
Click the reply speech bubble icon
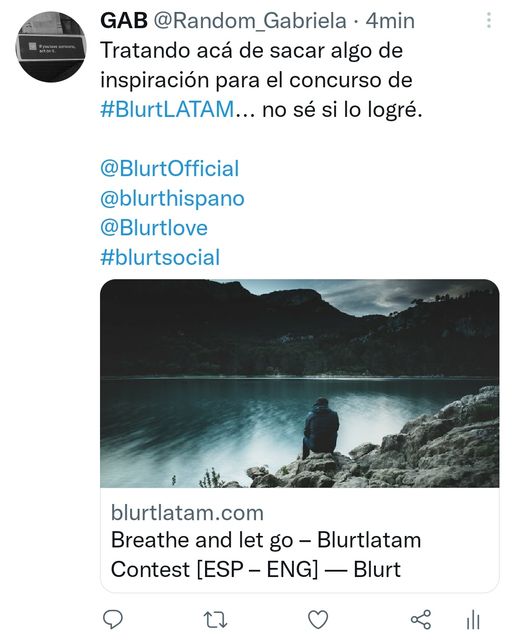tap(112, 620)
